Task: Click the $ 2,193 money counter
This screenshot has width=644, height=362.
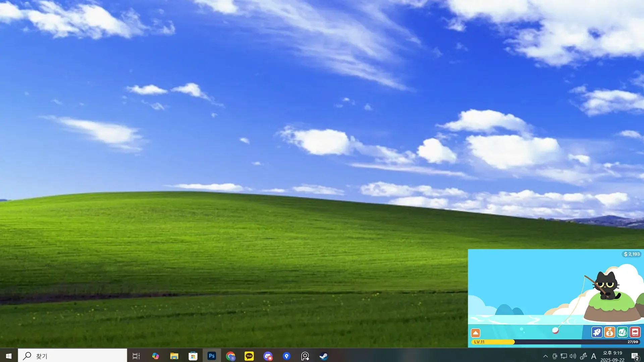Action: click(x=632, y=254)
